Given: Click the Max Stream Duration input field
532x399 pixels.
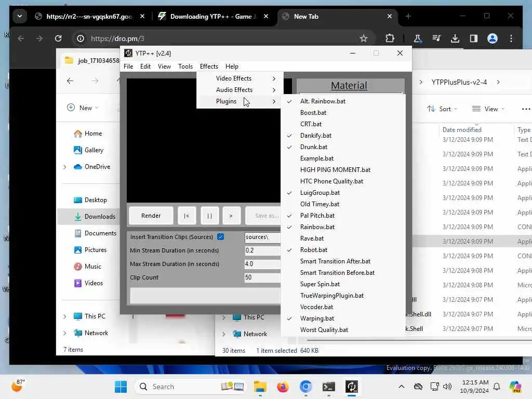Looking at the screenshot, I should 262,264.
